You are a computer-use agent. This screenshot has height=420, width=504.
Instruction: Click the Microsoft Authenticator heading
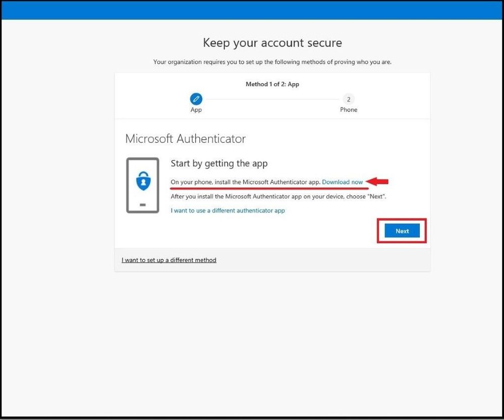pos(186,139)
